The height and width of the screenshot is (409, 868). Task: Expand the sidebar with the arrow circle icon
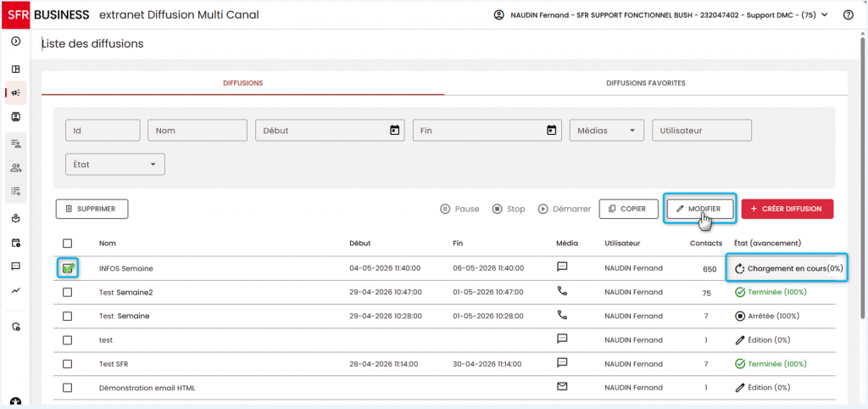(16, 41)
